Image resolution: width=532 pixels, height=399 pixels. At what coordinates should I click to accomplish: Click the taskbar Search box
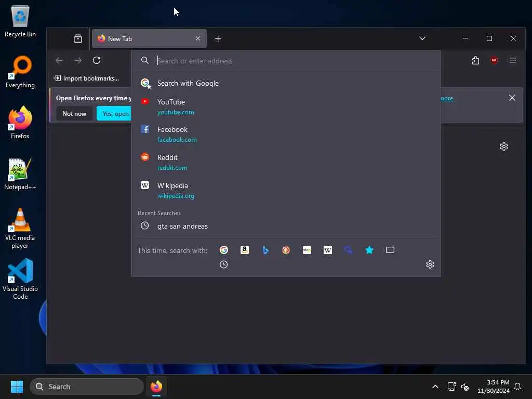click(87, 387)
